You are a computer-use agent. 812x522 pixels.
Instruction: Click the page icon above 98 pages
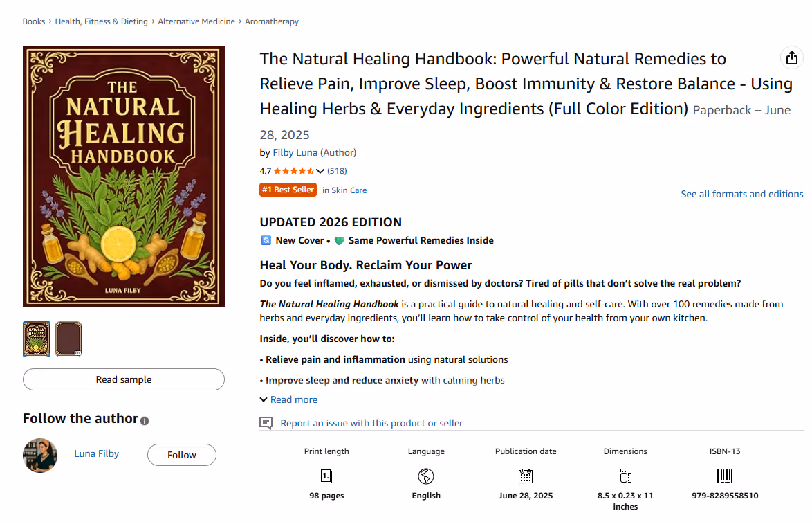[x=326, y=476]
